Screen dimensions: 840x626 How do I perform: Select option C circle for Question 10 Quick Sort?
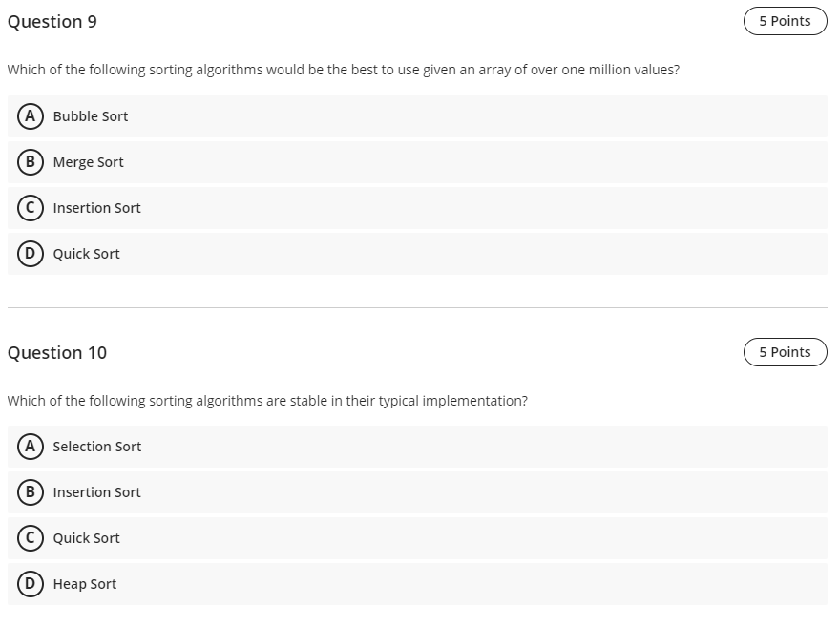(x=31, y=538)
